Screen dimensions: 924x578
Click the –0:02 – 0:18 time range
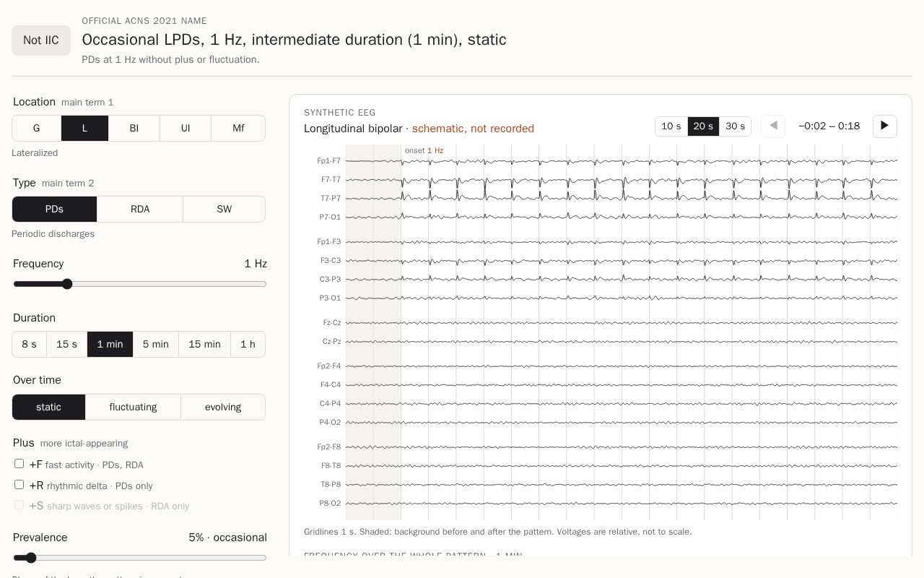[x=829, y=126]
